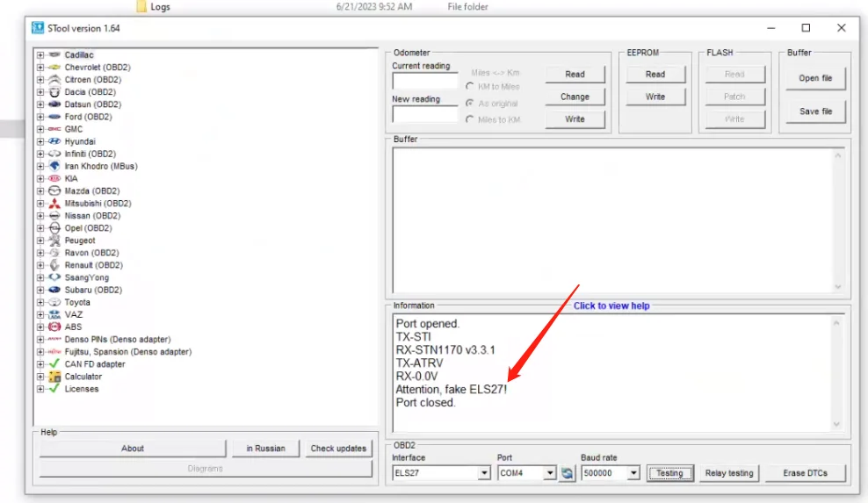Refresh the COM port list icon

567,473
